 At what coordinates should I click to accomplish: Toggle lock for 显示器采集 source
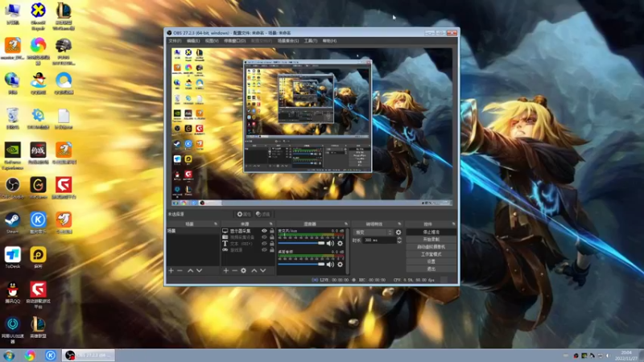(x=272, y=231)
